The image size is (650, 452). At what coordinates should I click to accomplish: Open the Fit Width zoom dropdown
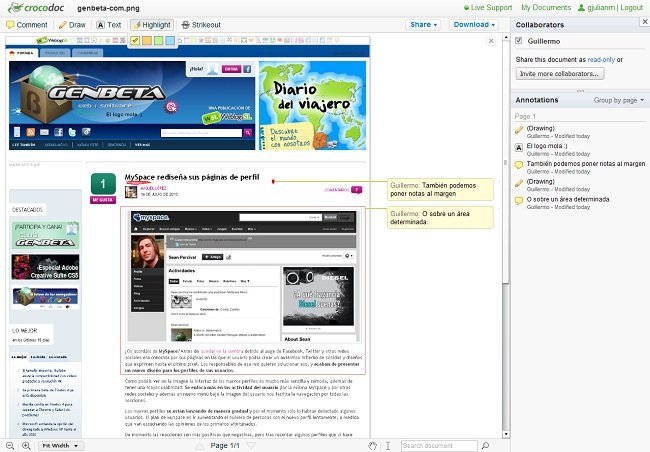[x=61, y=446]
